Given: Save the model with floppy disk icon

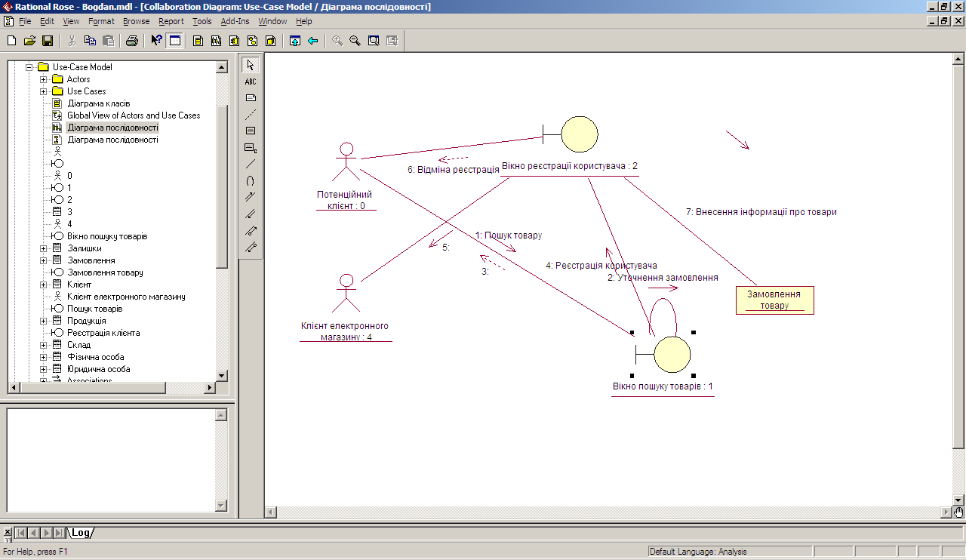Looking at the screenshot, I should 47,41.
